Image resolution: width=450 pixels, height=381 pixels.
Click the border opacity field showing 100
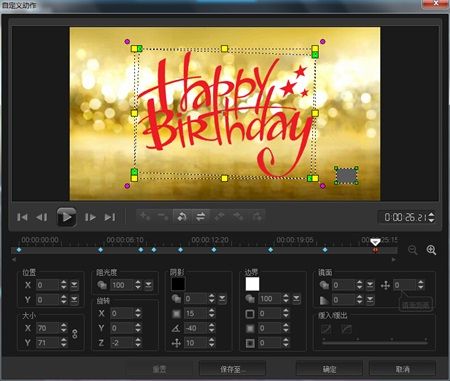pos(270,299)
